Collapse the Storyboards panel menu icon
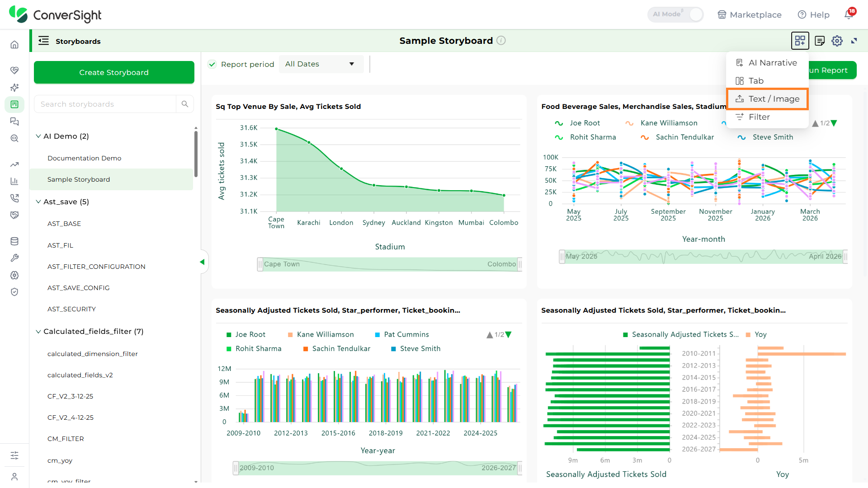The height and width of the screenshot is (488, 868). [x=43, y=41]
